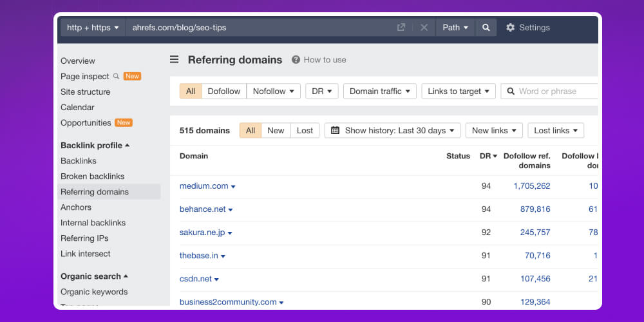Open Site structure in sidebar
This screenshot has width=644, height=322.
(86, 92)
